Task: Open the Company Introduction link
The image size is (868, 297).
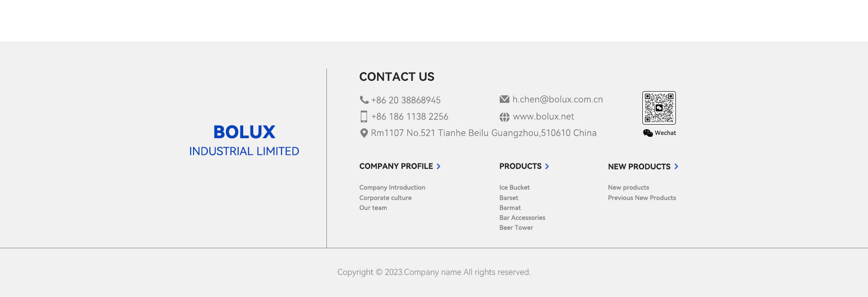Action: tap(392, 187)
